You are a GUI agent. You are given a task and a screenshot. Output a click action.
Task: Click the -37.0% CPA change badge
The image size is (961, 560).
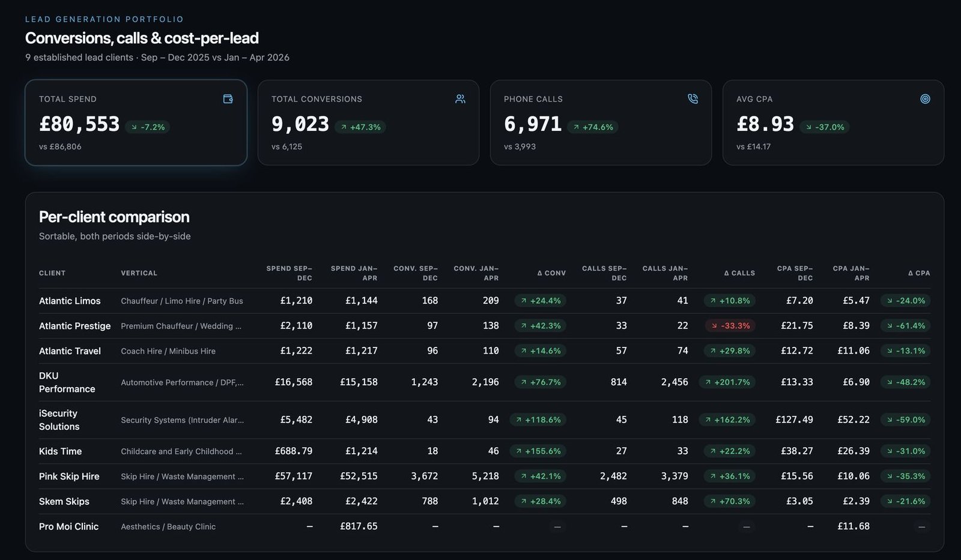click(x=825, y=127)
